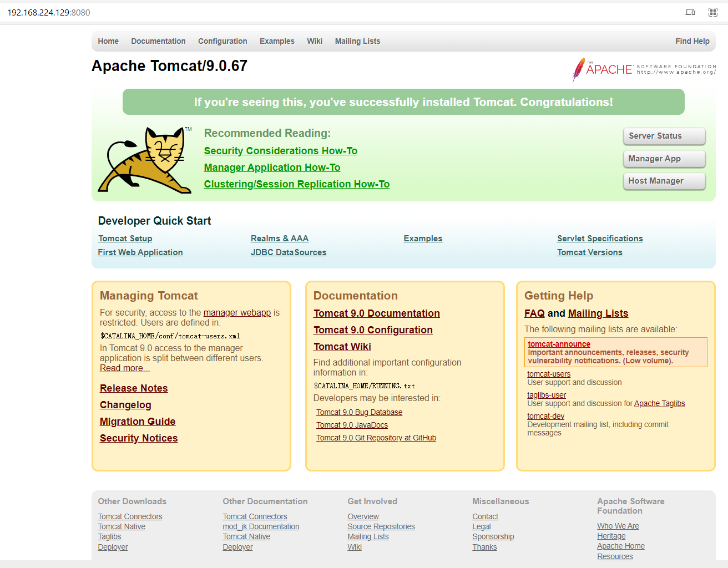Open the Host Manager button

click(664, 181)
